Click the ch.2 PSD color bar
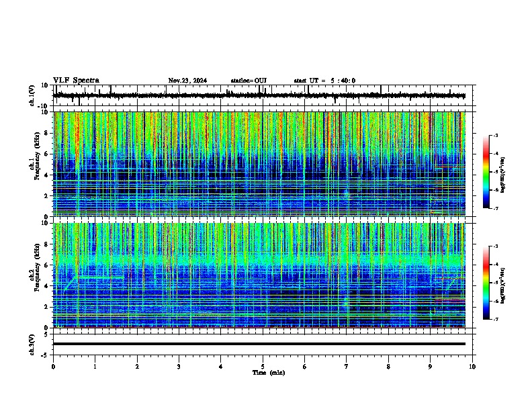This screenshot has height=411, width=532. tap(486, 283)
